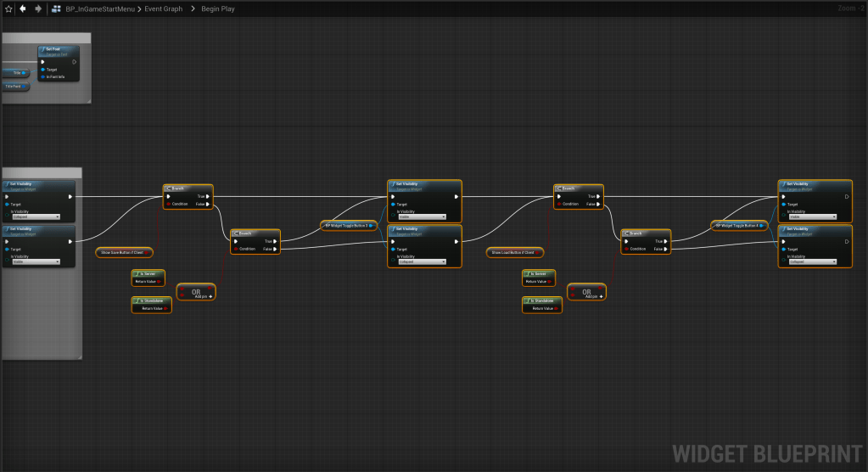868x472 pixels.
Task: Click the Begin Play breadcrumb link
Action: point(218,8)
